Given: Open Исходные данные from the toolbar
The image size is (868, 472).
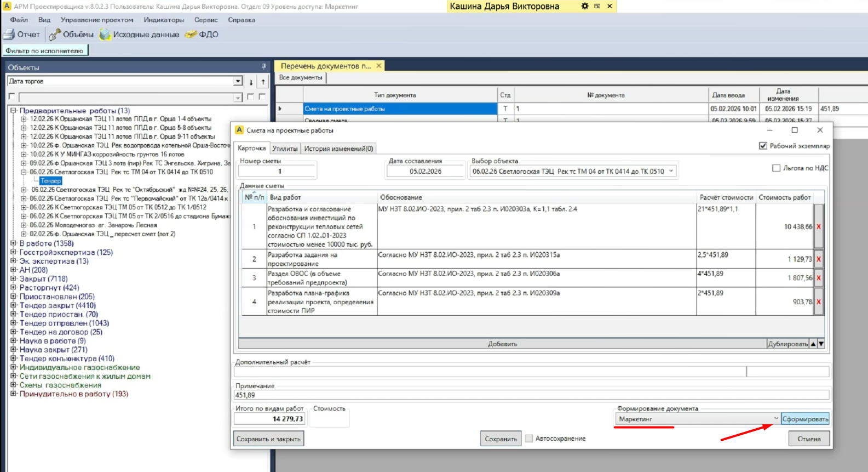Looking at the screenshot, I should click(x=105, y=35).
